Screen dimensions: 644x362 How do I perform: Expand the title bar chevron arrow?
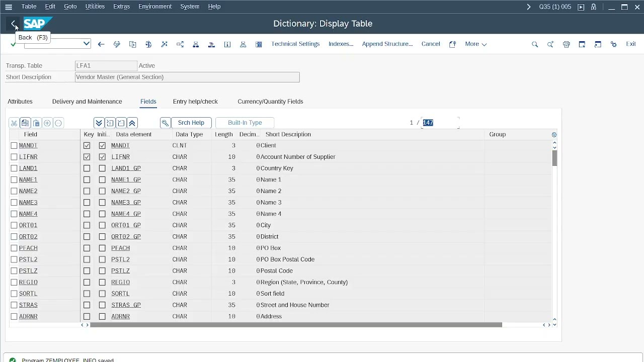(529, 7)
